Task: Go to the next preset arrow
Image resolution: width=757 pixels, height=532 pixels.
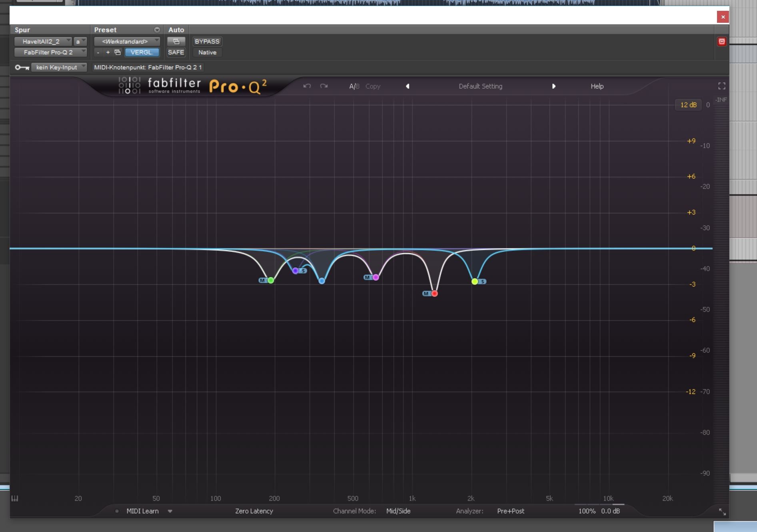Action: (553, 86)
